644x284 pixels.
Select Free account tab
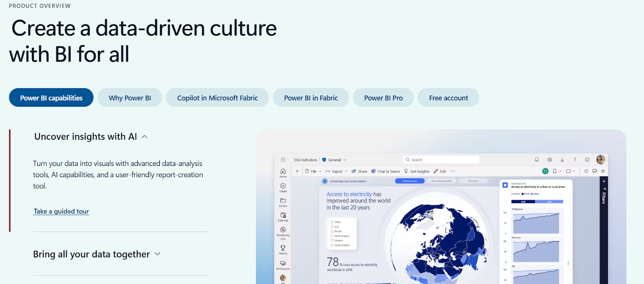(x=448, y=98)
